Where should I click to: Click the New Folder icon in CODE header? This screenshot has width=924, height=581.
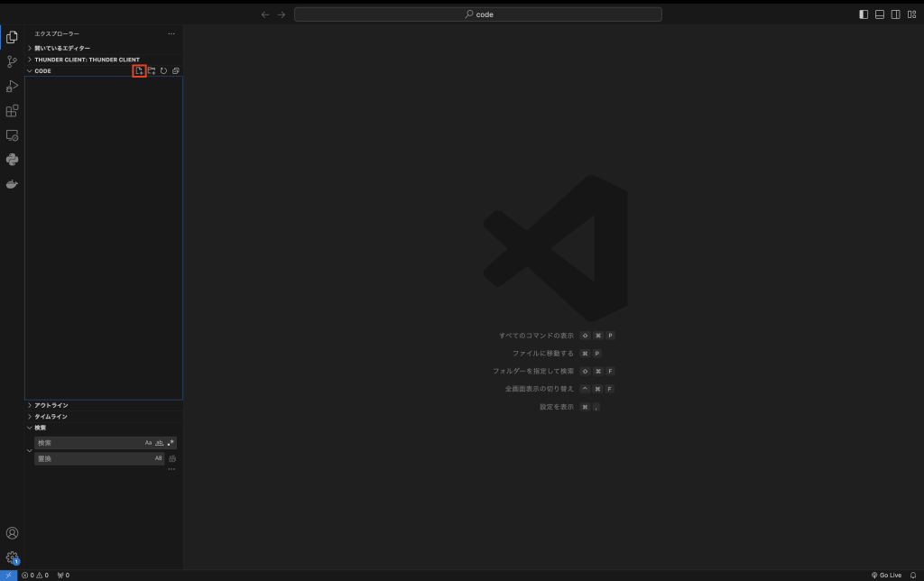point(152,70)
